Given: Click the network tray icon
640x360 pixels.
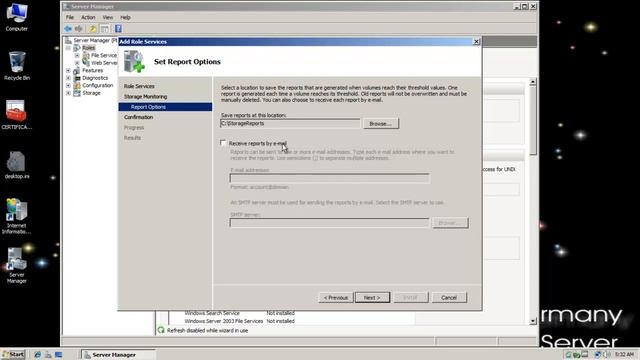Looking at the screenshot, I should [x=598, y=355].
